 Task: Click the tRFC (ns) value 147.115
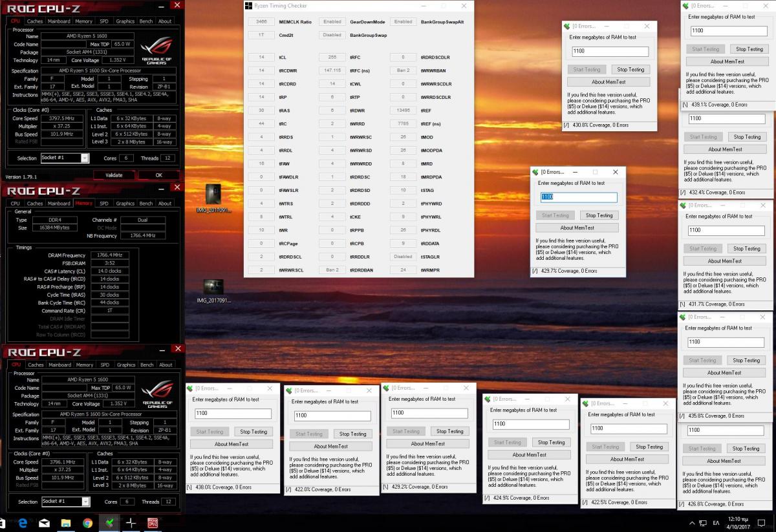click(x=332, y=70)
